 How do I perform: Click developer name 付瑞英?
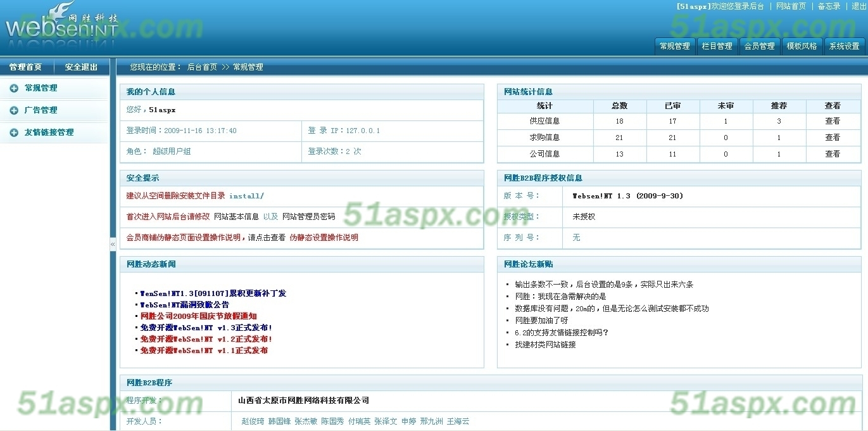coord(359,421)
